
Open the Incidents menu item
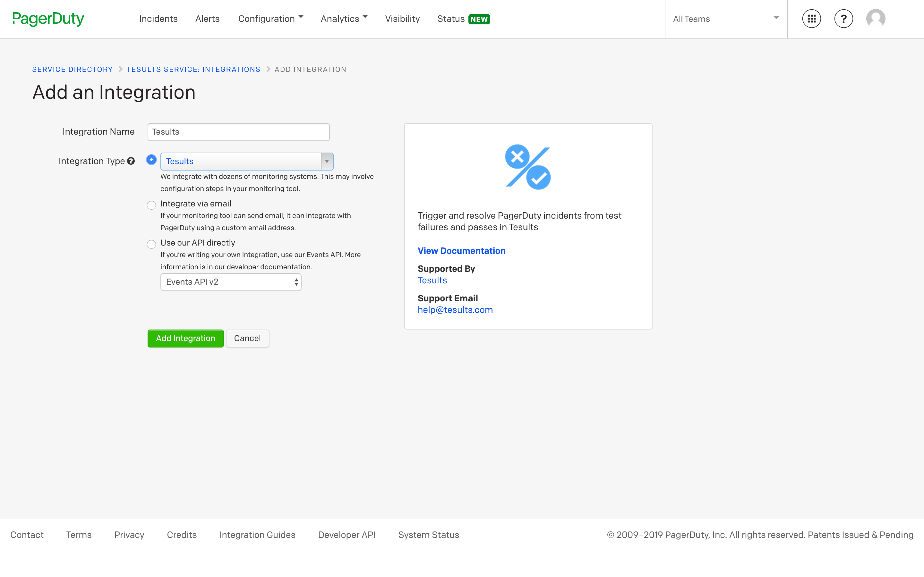click(158, 19)
